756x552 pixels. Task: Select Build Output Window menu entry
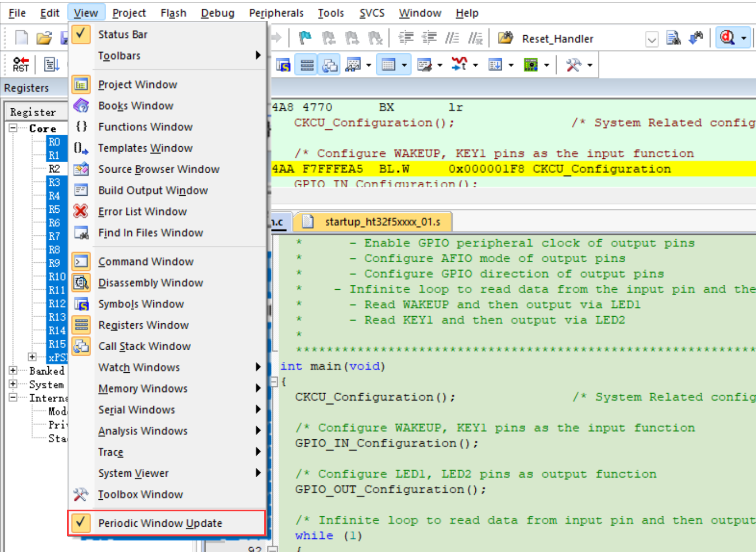point(153,191)
